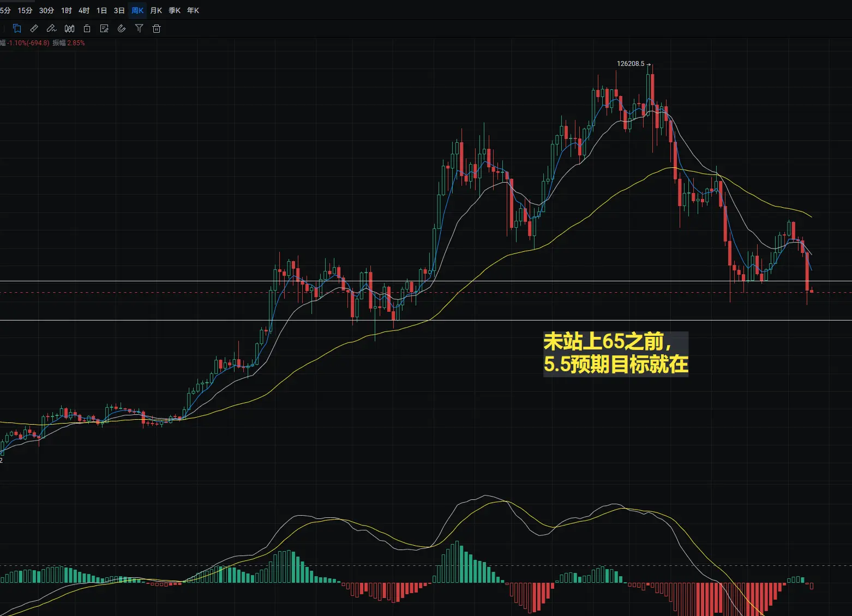Click the yellow annotation text 未站上65之前

click(608, 342)
